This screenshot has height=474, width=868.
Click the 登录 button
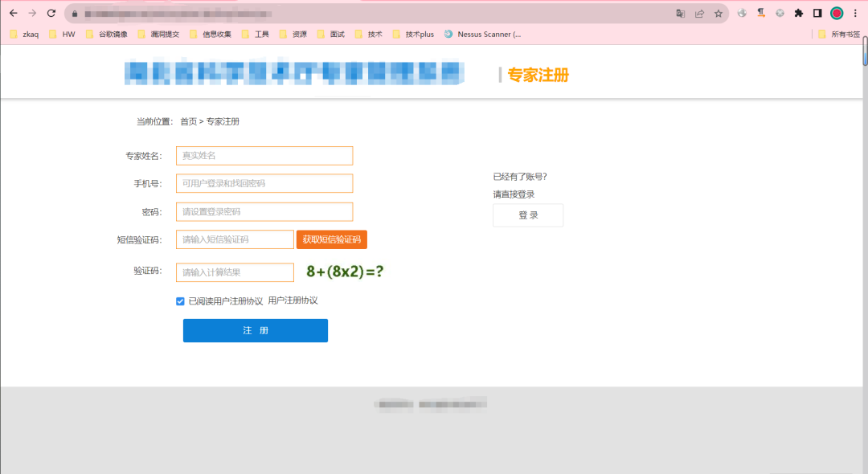tap(528, 215)
